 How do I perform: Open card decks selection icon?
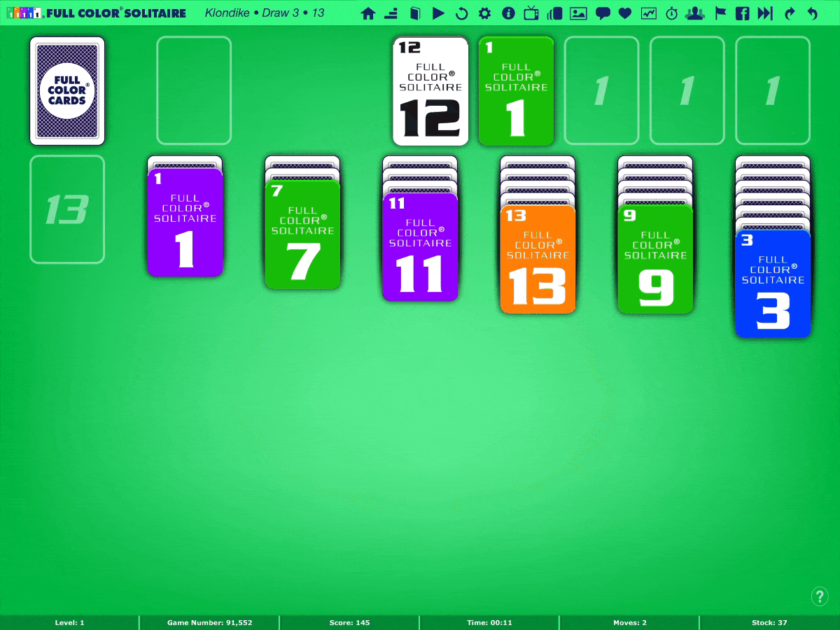[555, 13]
